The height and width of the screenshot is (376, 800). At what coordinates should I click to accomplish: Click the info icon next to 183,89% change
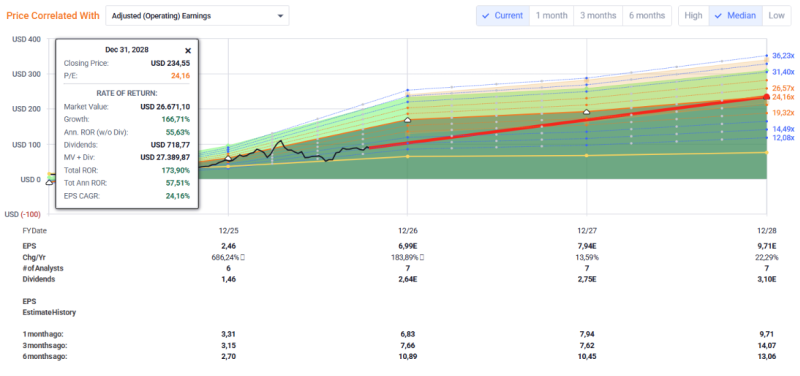[421, 257]
